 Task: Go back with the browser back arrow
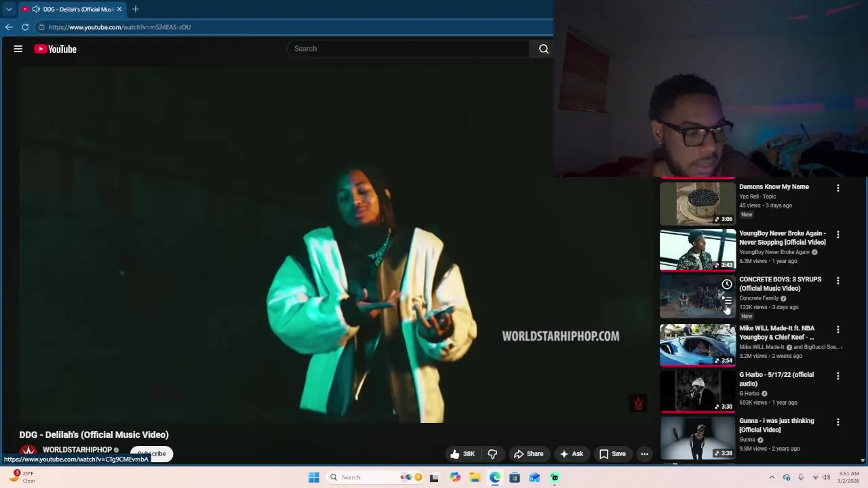click(x=9, y=27)
